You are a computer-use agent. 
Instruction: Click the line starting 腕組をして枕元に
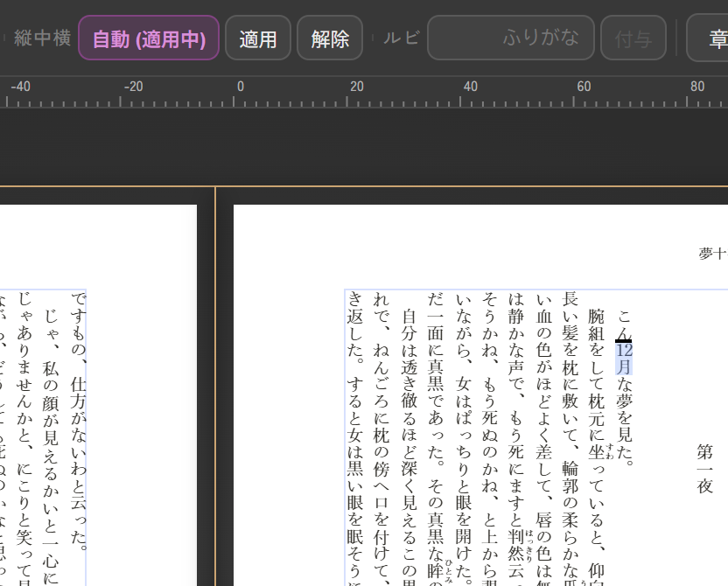pos(597,447)
